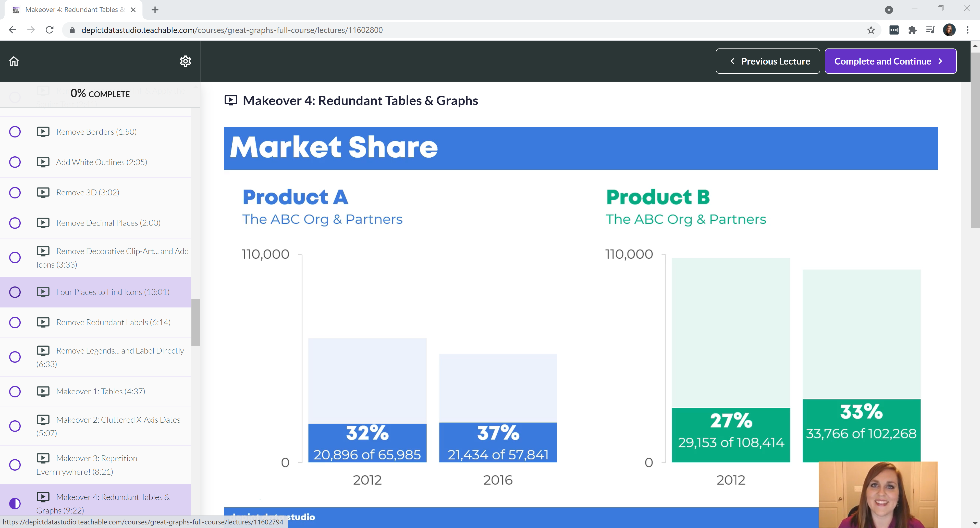Toggle completion circle for Makeover 1: Tables
The image size is (980, 528).
(x=15, y=392)
